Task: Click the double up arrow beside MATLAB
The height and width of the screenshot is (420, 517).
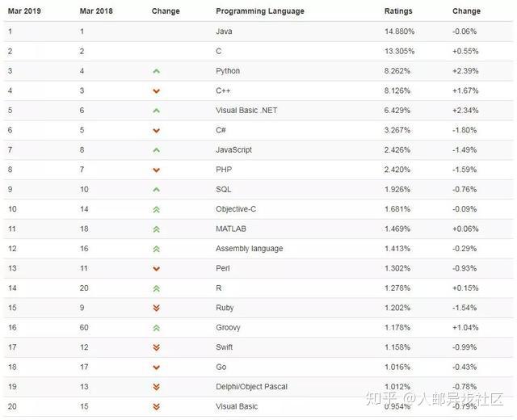Action: click(156, 229)
